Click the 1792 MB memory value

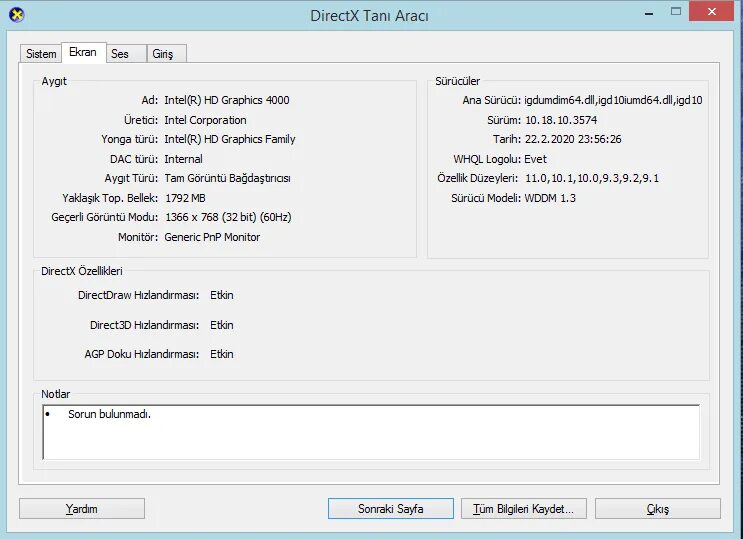pos(185,198)
